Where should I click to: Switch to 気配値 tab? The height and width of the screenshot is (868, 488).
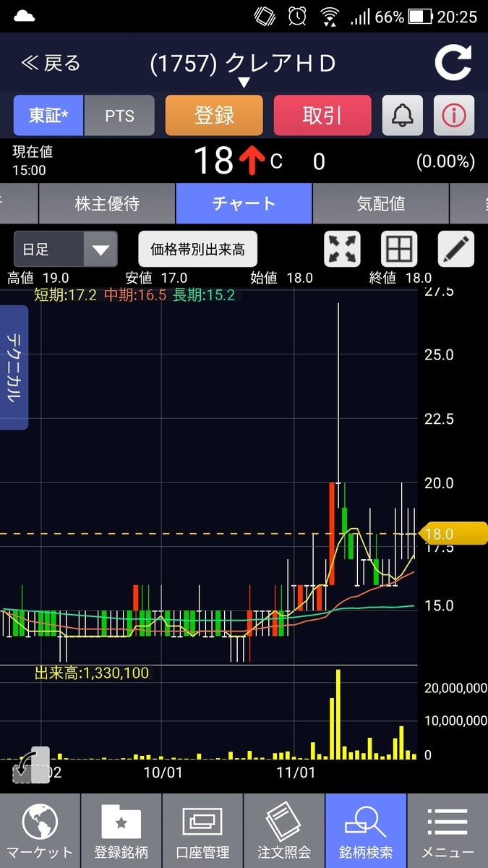381,203
